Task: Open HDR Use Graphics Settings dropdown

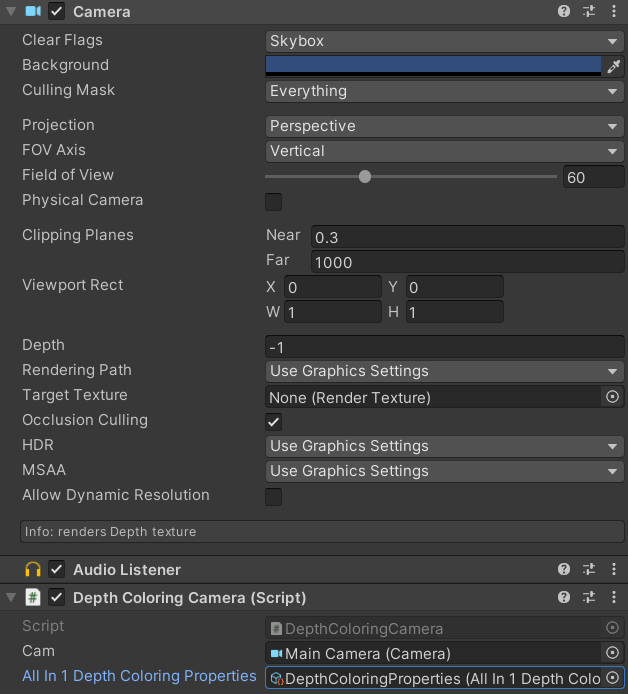Action: click(444, 446)
